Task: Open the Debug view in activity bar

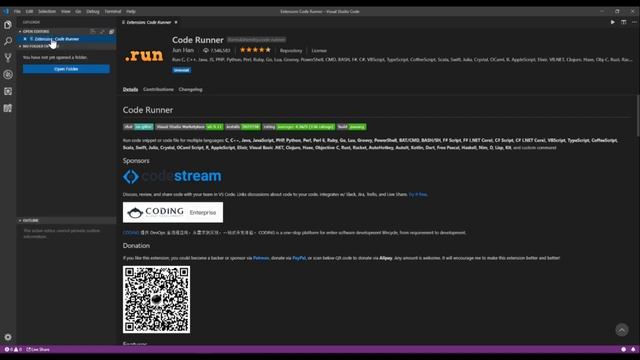Action: click(8, 75)
